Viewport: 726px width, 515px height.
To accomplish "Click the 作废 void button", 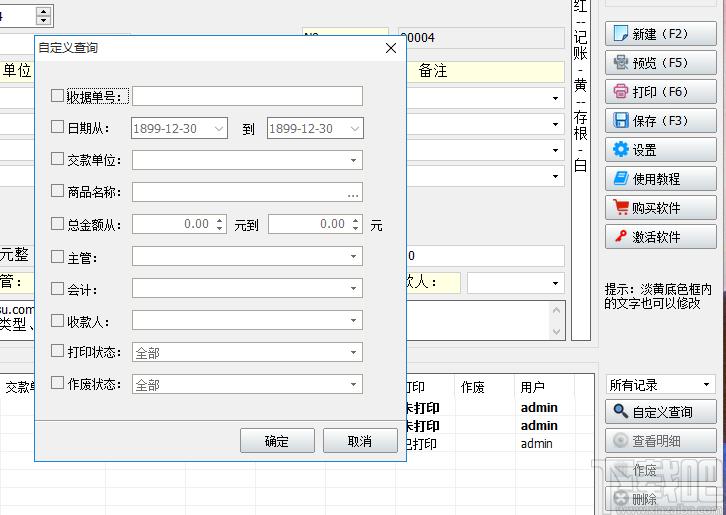I will tap(661, 470).
